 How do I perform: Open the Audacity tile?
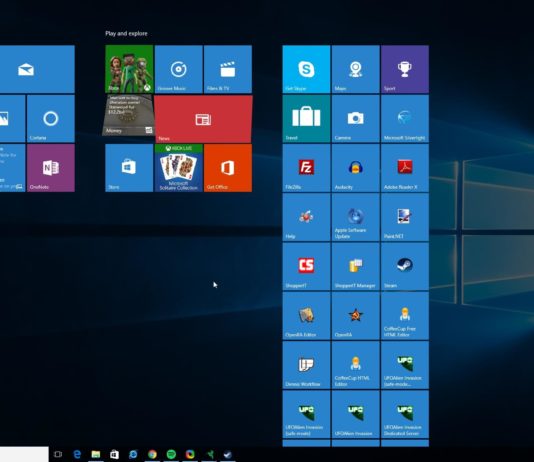coord(356,168)
